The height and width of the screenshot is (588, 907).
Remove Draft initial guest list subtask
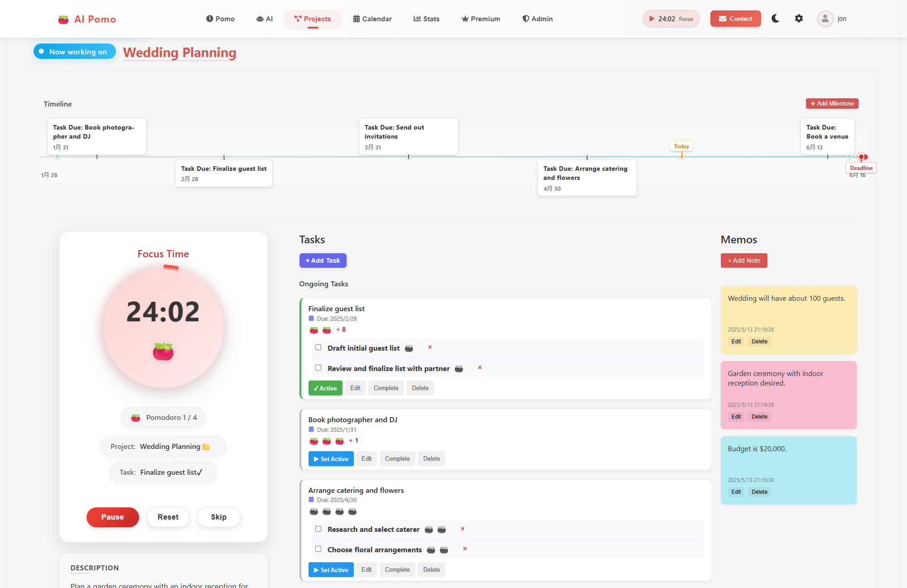pos(430,347)
